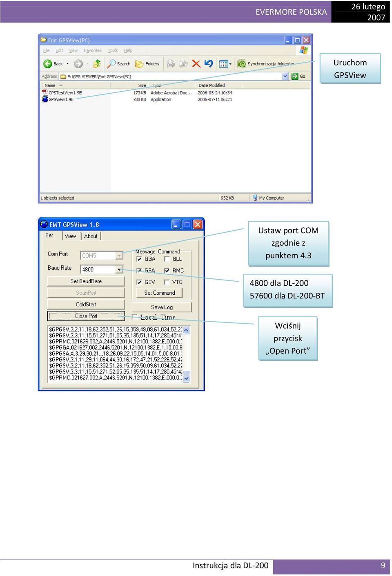Image resolution: width=392 pixels, height=576 pixels.
Task: Enable the Local Time checkbox
Action: click(x=134, y=317)
